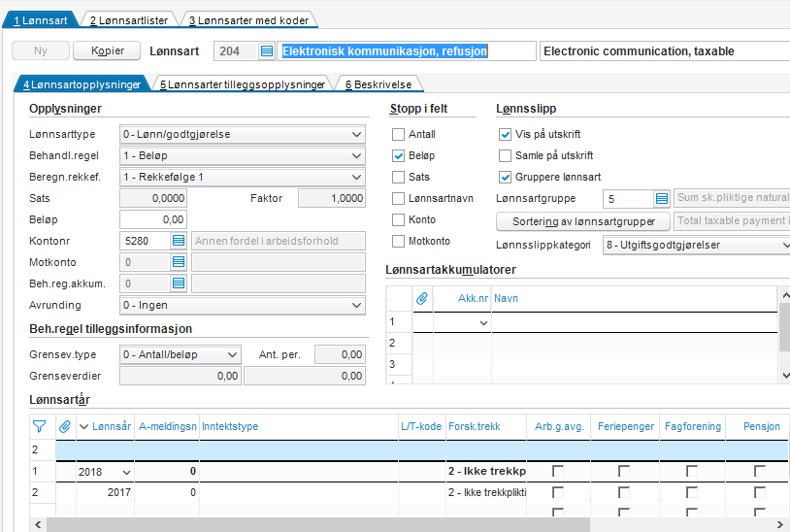790x532 pixels.
Task: Uncheck Vis på utskrift
Action: (505, 134)
